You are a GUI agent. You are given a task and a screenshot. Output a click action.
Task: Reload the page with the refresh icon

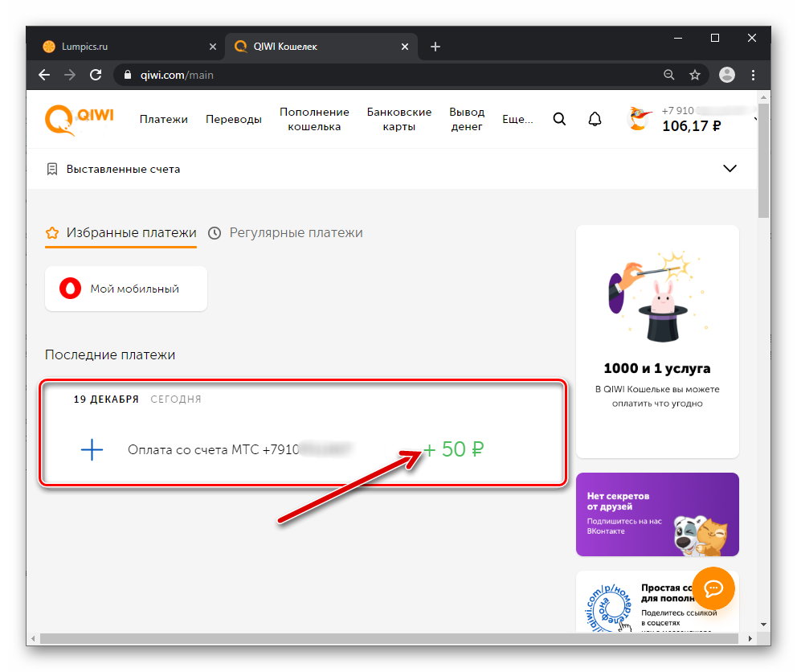pyautogui.click(x=96, y=76)
